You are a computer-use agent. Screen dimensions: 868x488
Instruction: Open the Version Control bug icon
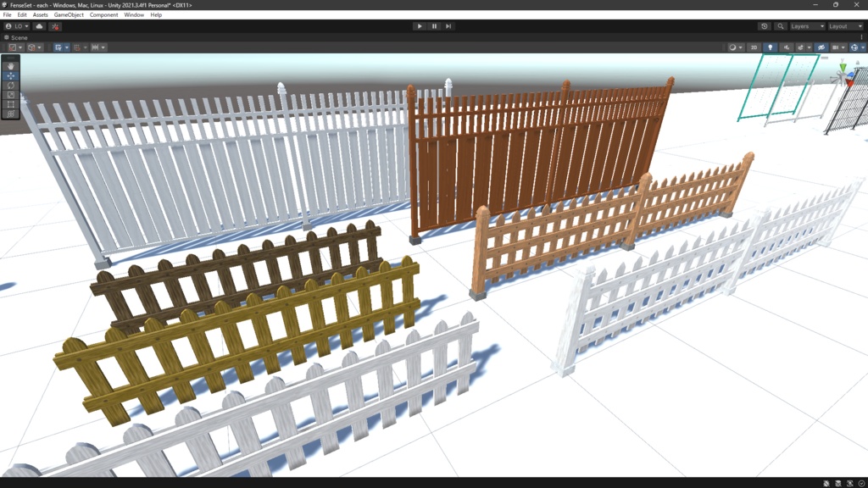55,26
